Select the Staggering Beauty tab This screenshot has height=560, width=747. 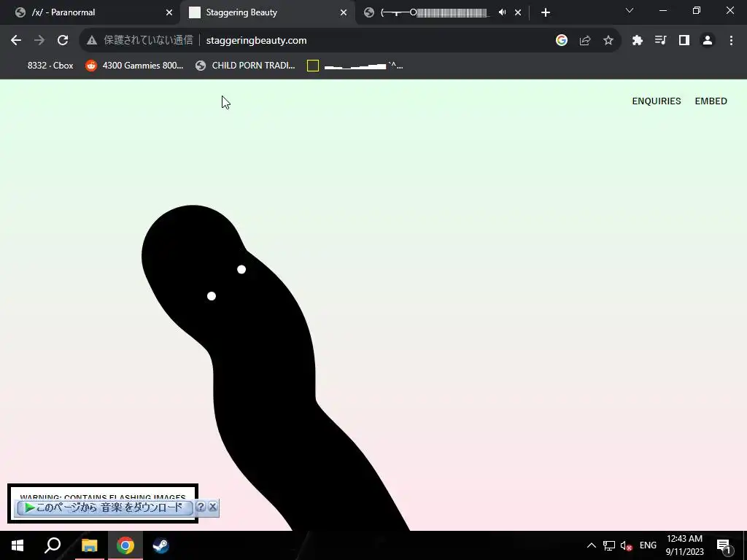click(x=268, y=12)
